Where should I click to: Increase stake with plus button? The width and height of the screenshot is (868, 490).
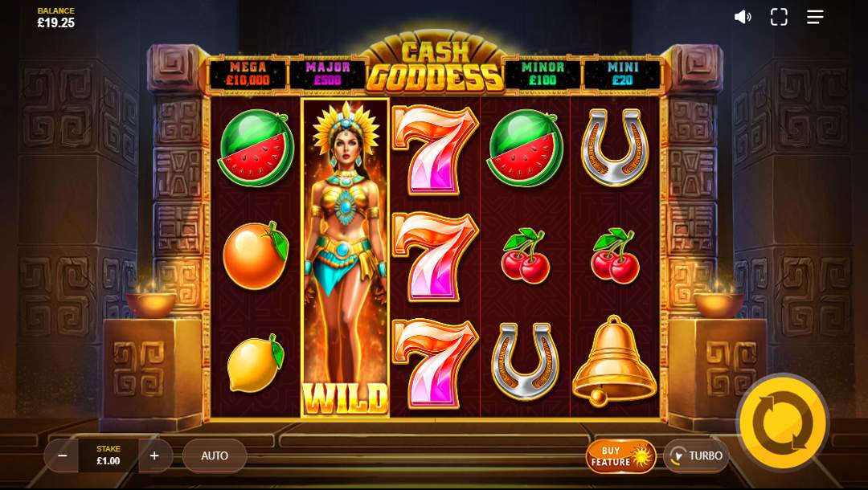click(x=154, y=455)
